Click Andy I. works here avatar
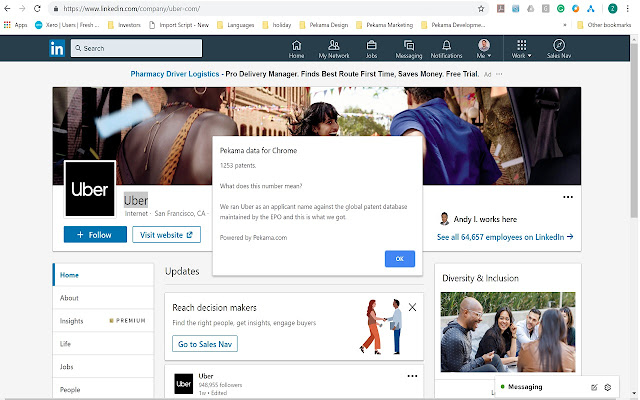The width and height of the screenshot is (640, 400). click(x=444, y=219)
